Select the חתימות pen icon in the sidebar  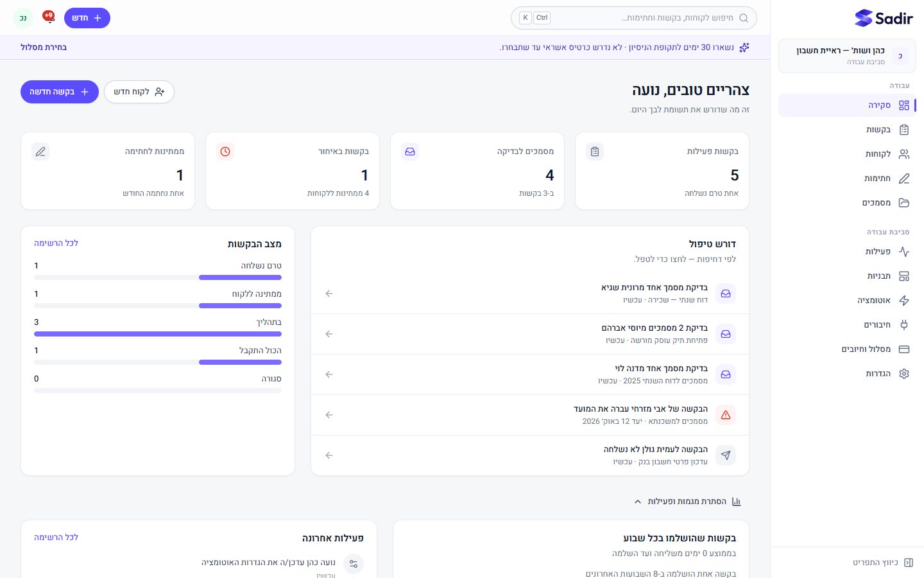pos(904,179)
